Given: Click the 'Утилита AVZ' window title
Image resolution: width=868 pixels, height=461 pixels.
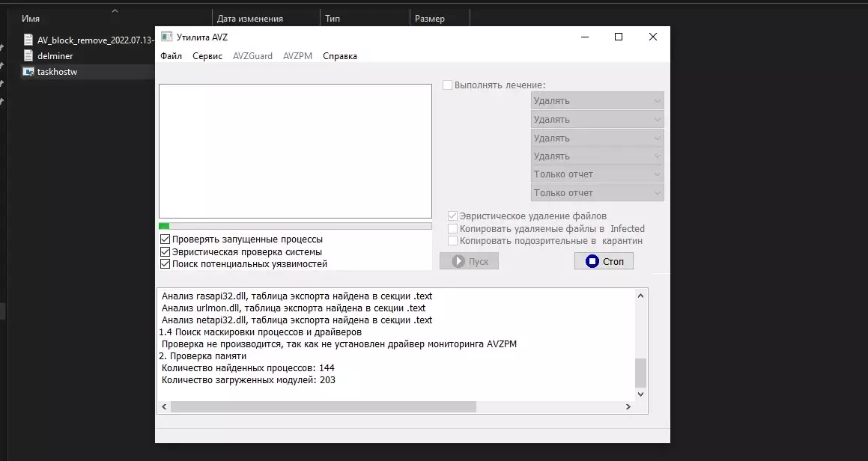Looking at the screenshot, I should click(202, 37).
